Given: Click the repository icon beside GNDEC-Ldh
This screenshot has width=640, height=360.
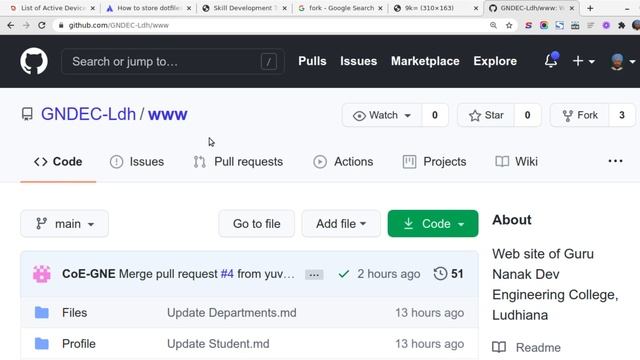Looking at the screenshot, I should (27, 114).
